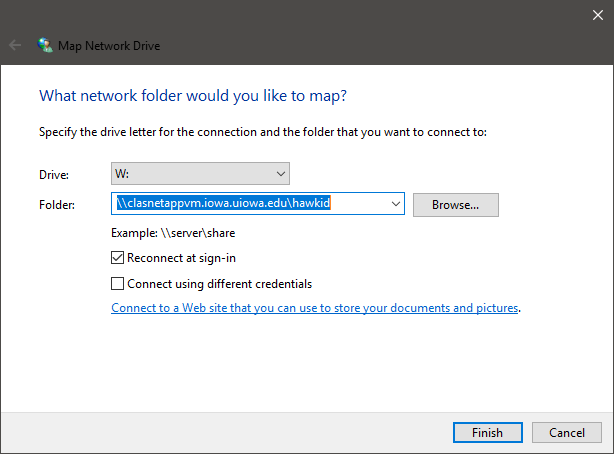614x454 pixels.
Task: Click the chevron arrow on the Drive dropdown
Action: 280,173
